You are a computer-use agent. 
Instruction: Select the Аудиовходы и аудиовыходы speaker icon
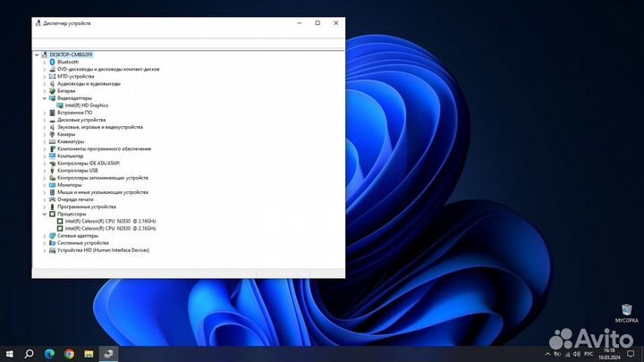pyautogui.click(x=52, y=84)
